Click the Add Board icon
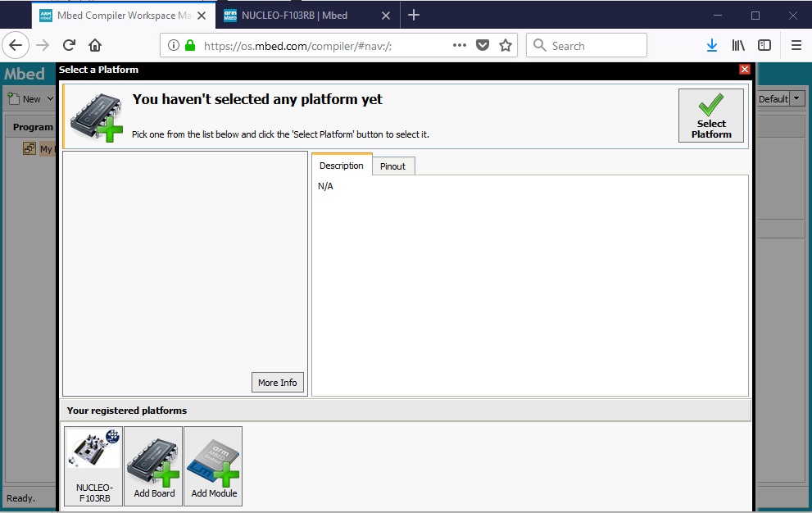The image size is (812, 513). tap(154, 465)
